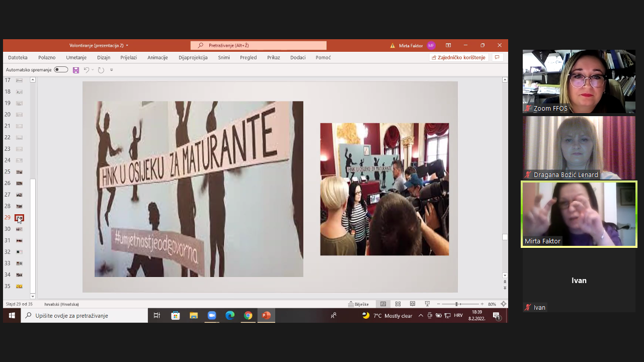Select slide 18 thumbnail

coord(19,92)
